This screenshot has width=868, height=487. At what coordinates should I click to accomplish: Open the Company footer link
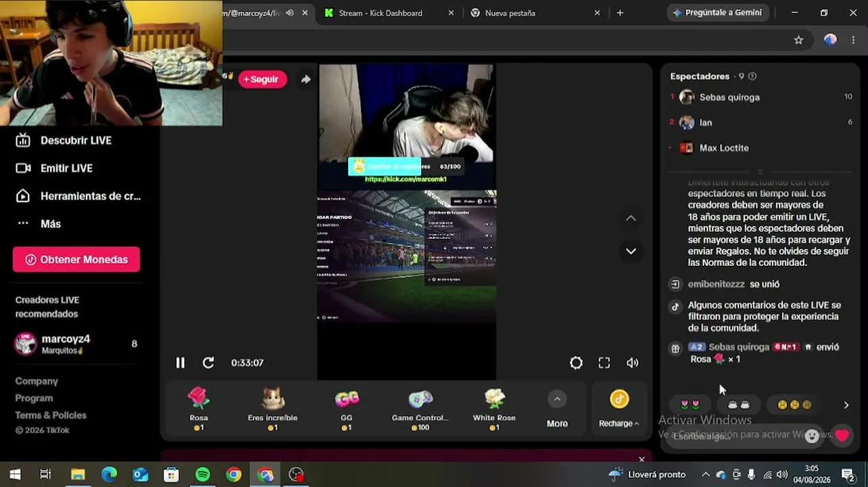[x=37, y=381]
